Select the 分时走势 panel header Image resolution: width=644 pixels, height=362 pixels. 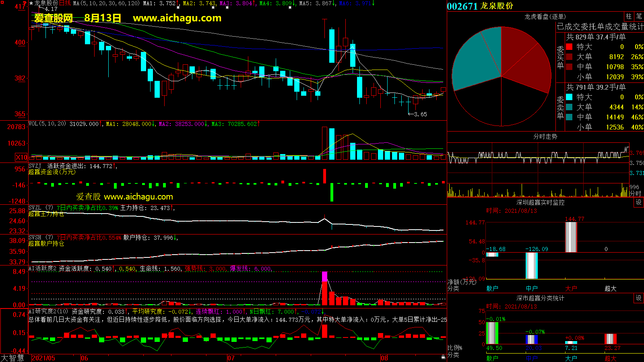[545, 137]
